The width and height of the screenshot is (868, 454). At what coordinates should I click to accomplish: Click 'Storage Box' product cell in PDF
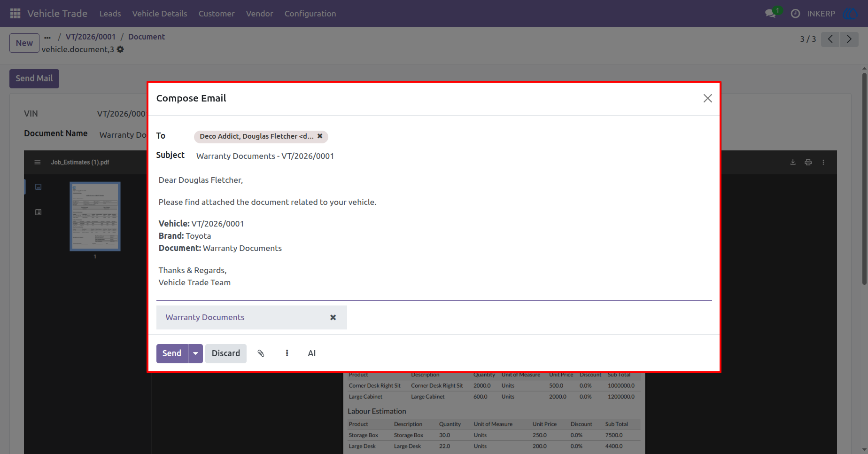(x=363, y=435)
